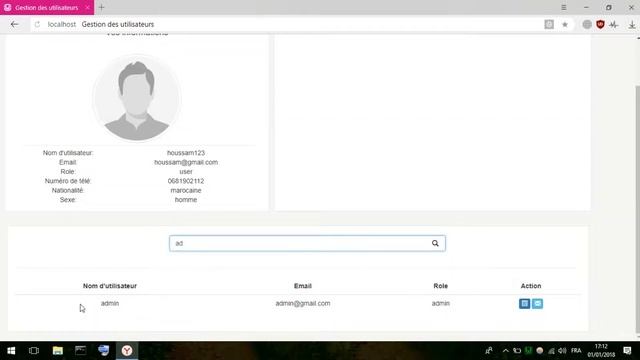This screenshot has width=640, height=360.
Task: Open the notification action center
Action: (x=627, y=351)
